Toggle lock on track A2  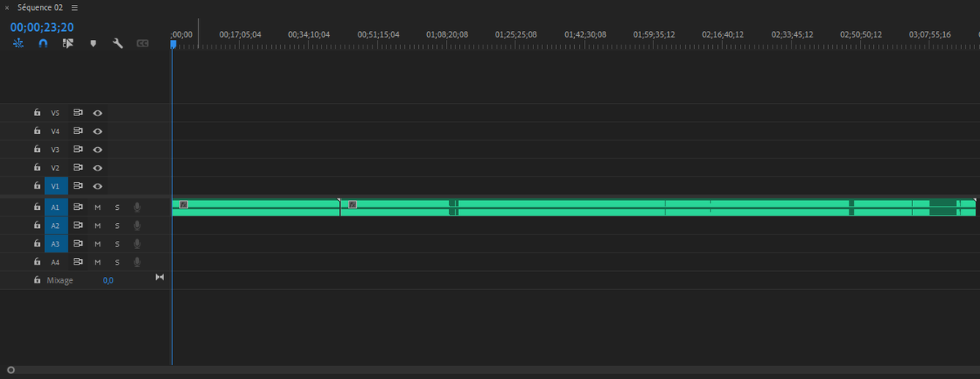[x=37, y=225]
